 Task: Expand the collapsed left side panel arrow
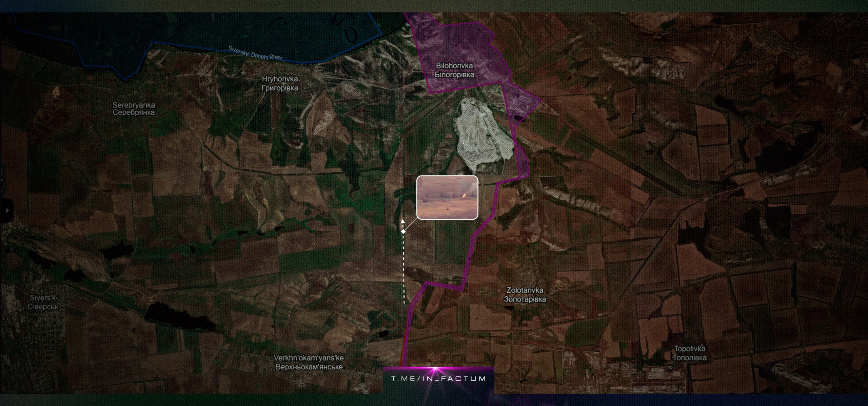point(7,210)
